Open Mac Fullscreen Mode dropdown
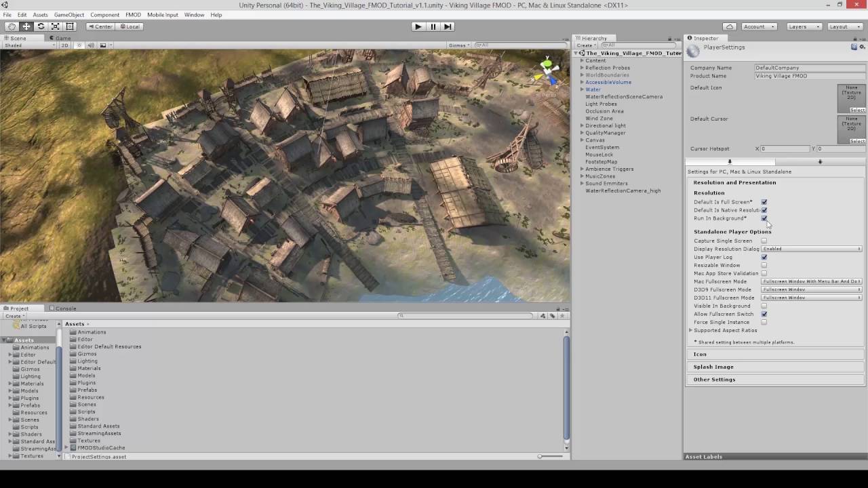This screenshot has height=488, width=868. click(812, 281)
